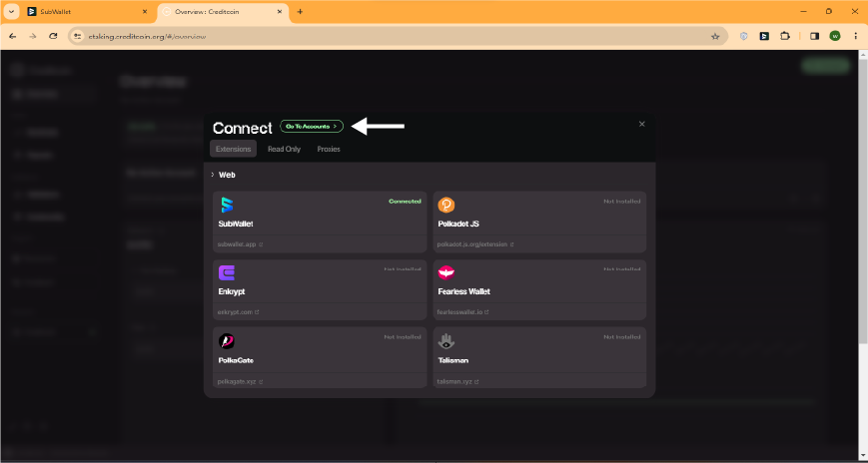Click the Enkrypt purple logo icon
868x463 pixels.
tap(227, 272)
